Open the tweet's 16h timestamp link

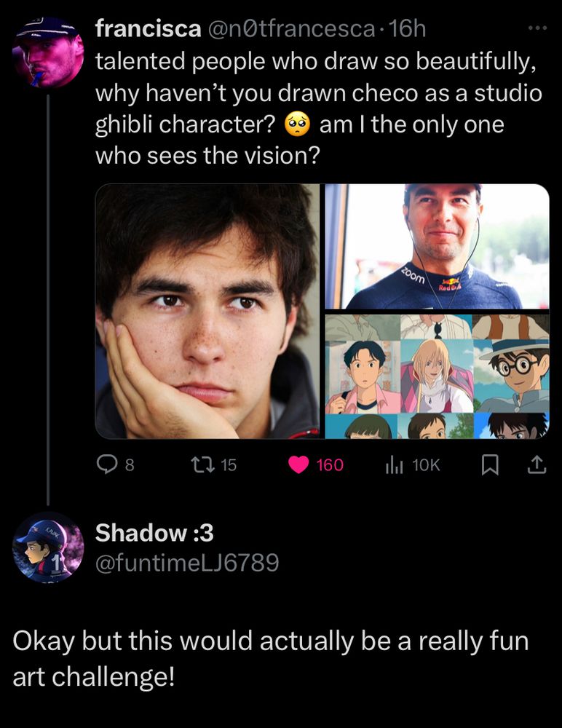(408, 29)
